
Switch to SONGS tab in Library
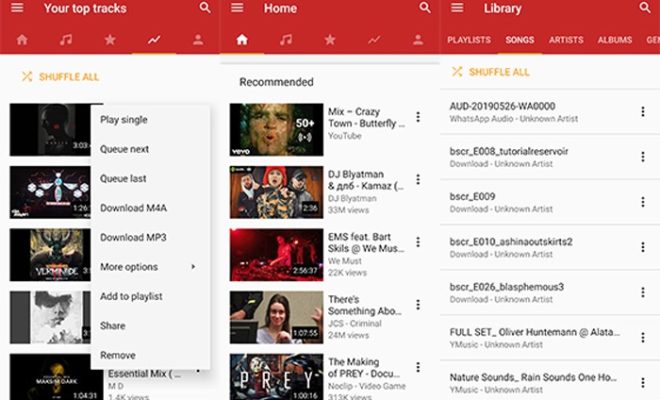tap(520, 40)
